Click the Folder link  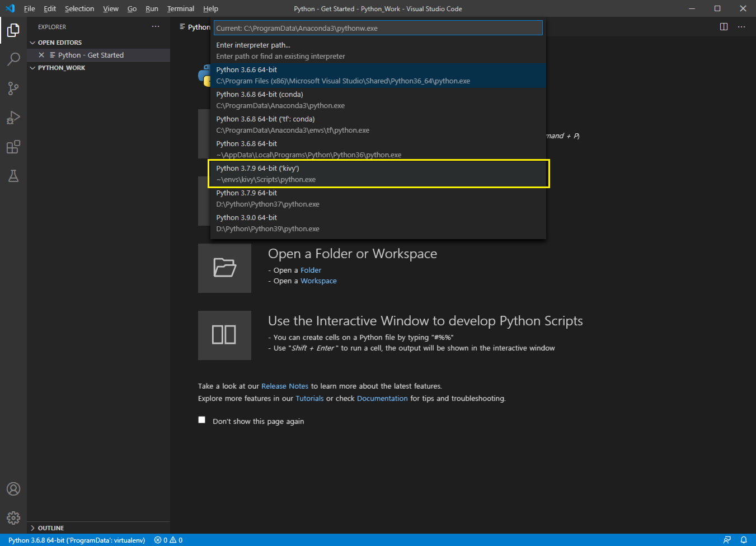311,270
